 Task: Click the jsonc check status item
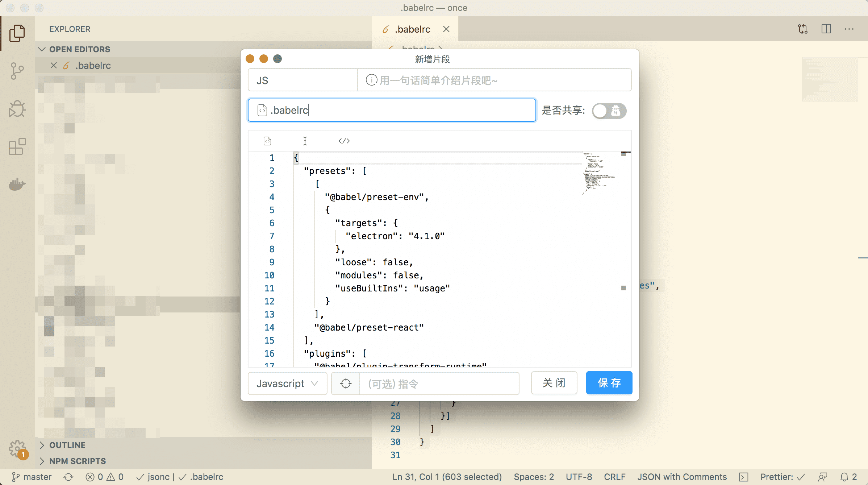click(x=153, y=477)
